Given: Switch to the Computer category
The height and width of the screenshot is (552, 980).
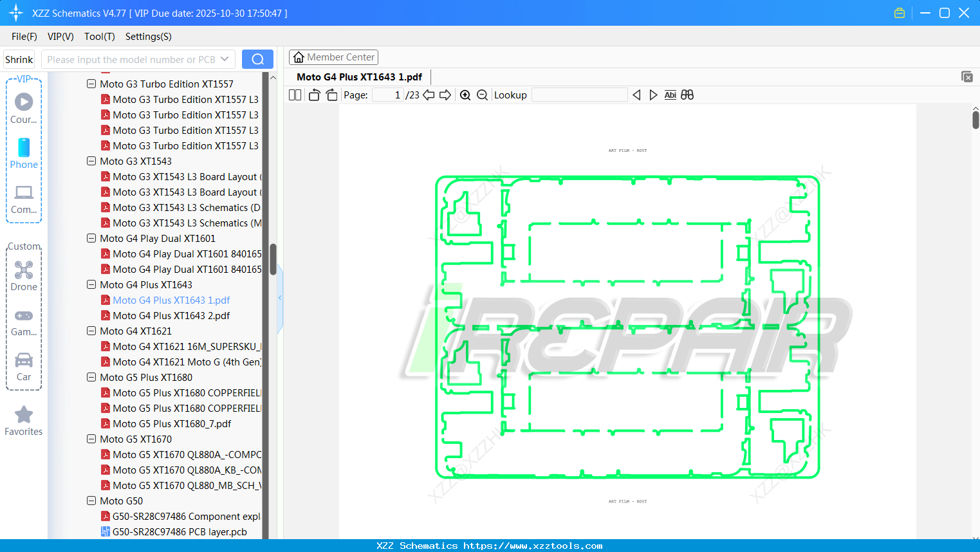Looking at the screenshot, I should [24, 196].
